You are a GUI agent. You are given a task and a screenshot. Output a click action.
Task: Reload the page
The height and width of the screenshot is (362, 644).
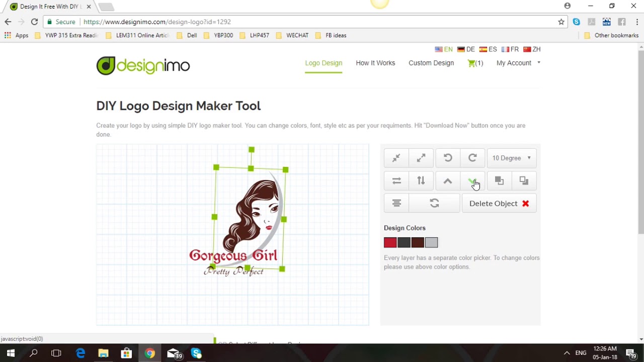coord(34,22)
